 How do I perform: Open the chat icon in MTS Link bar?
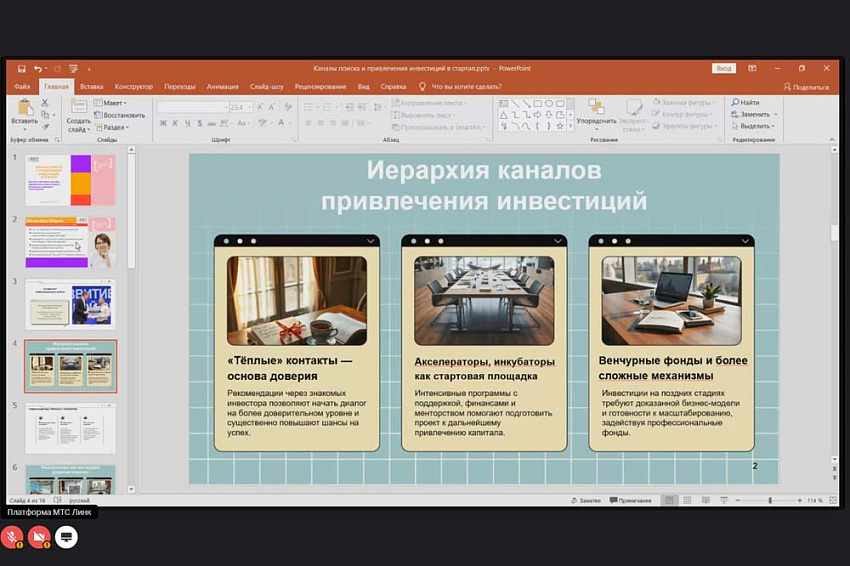(x=67, y=537)
